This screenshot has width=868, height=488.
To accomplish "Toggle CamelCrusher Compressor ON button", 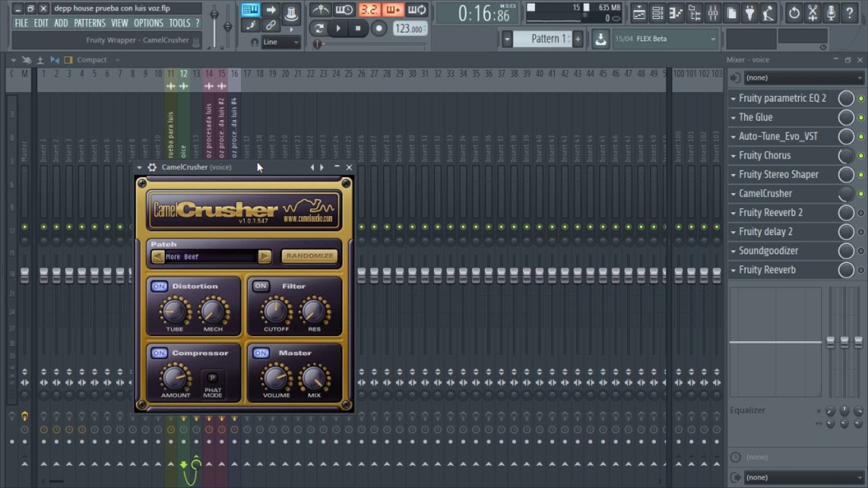I will (159, 353).
